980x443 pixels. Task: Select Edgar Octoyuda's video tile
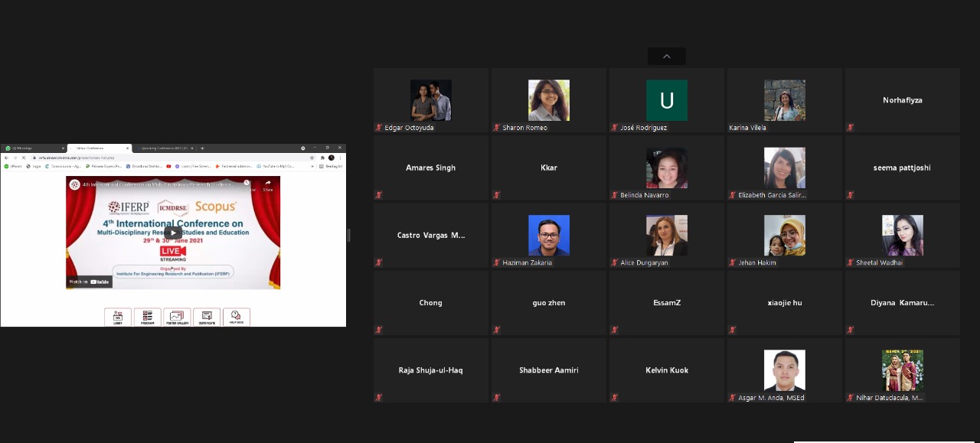coord(431,100)
